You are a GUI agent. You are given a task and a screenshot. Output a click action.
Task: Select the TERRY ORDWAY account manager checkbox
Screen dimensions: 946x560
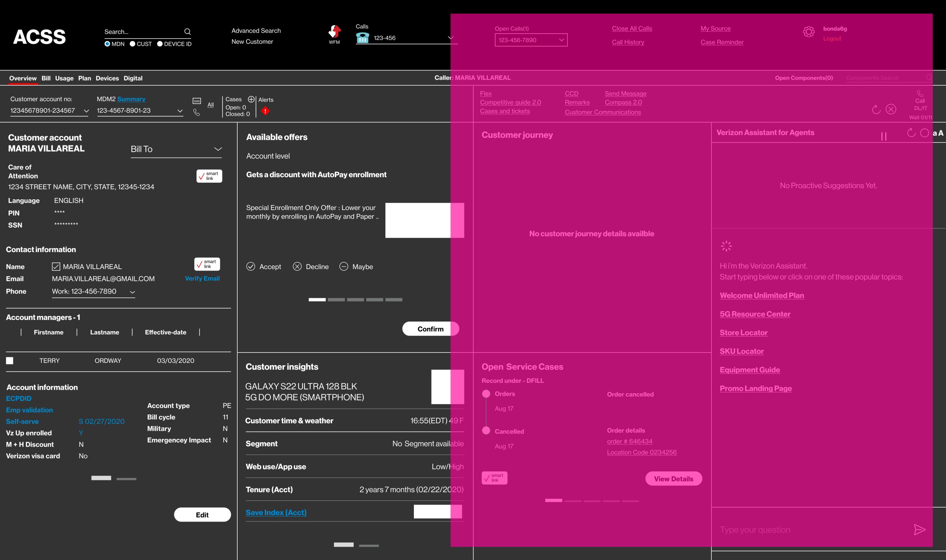click(x=9, y=360)
